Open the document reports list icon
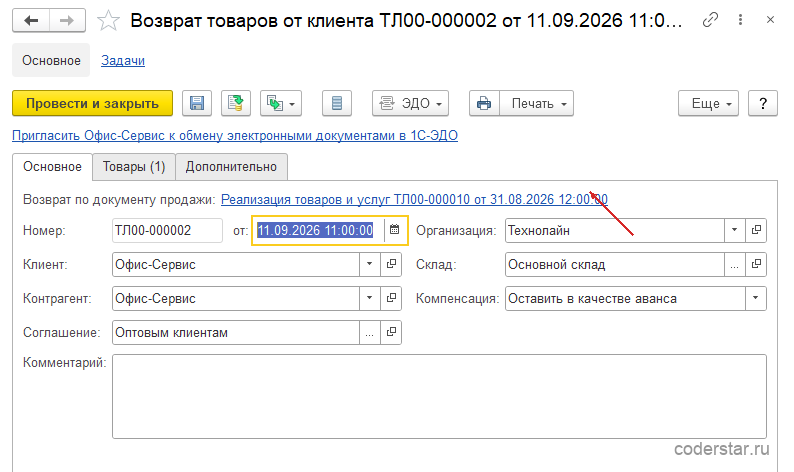Screen dimensions: 794x472 337,103
